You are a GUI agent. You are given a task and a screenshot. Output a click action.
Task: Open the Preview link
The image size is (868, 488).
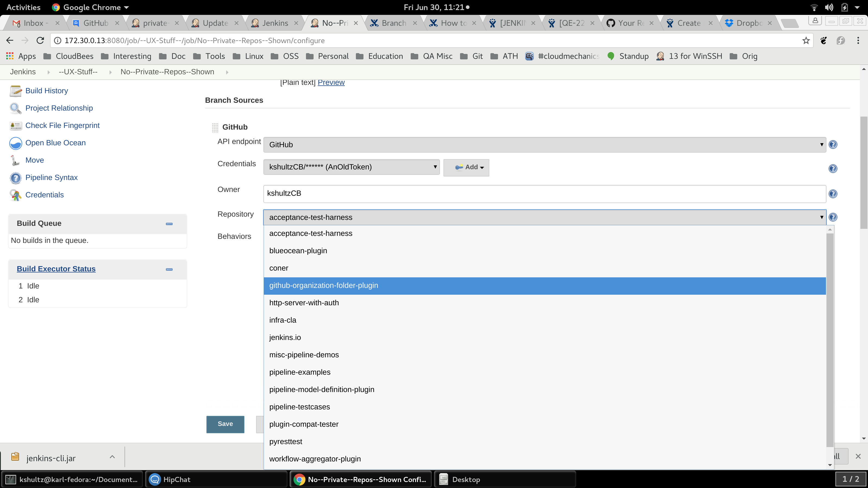(331, 82)
